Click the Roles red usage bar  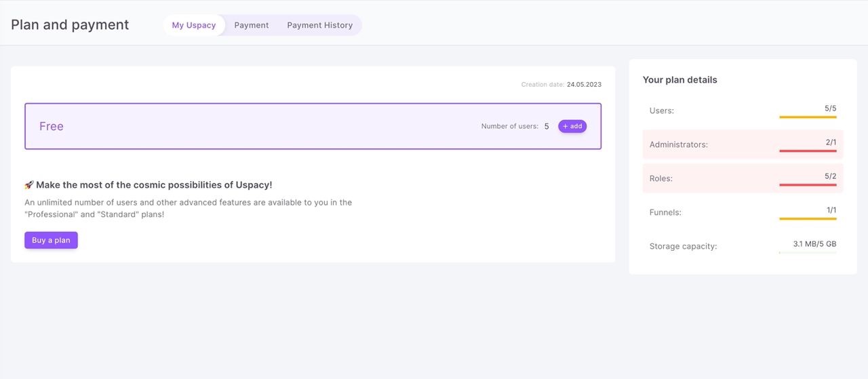(808, 185)
